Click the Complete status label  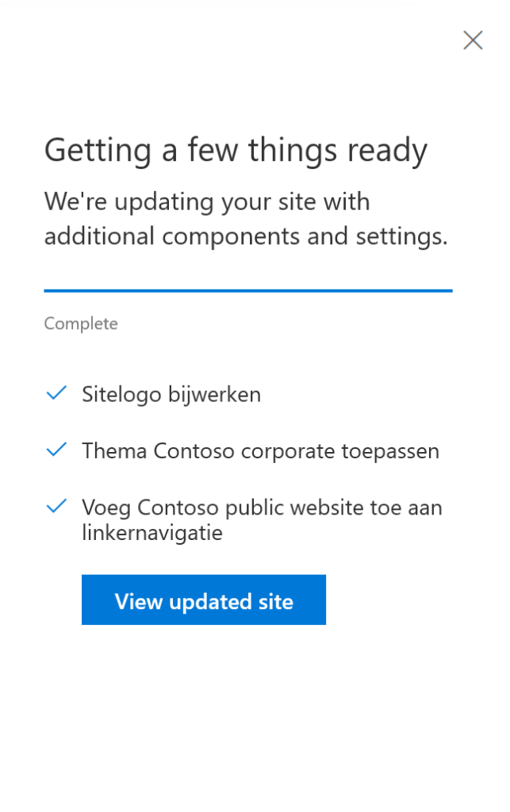81,324
